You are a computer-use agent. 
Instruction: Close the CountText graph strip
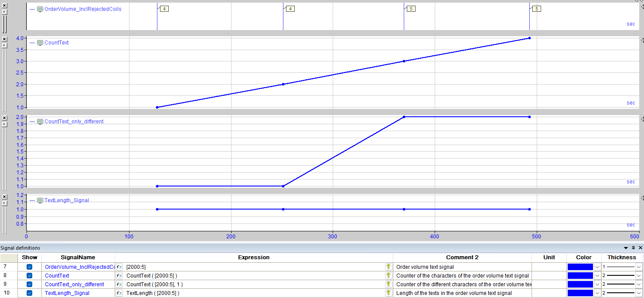click(x=4, y=39)
